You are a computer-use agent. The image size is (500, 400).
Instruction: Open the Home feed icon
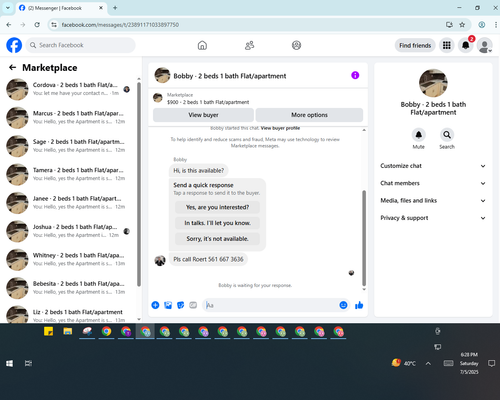(x=202, y=45)
